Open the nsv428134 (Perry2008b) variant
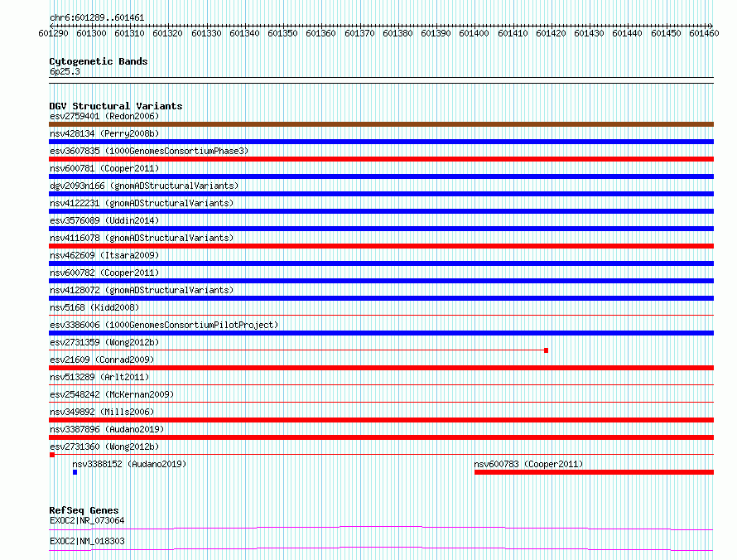 104,133
